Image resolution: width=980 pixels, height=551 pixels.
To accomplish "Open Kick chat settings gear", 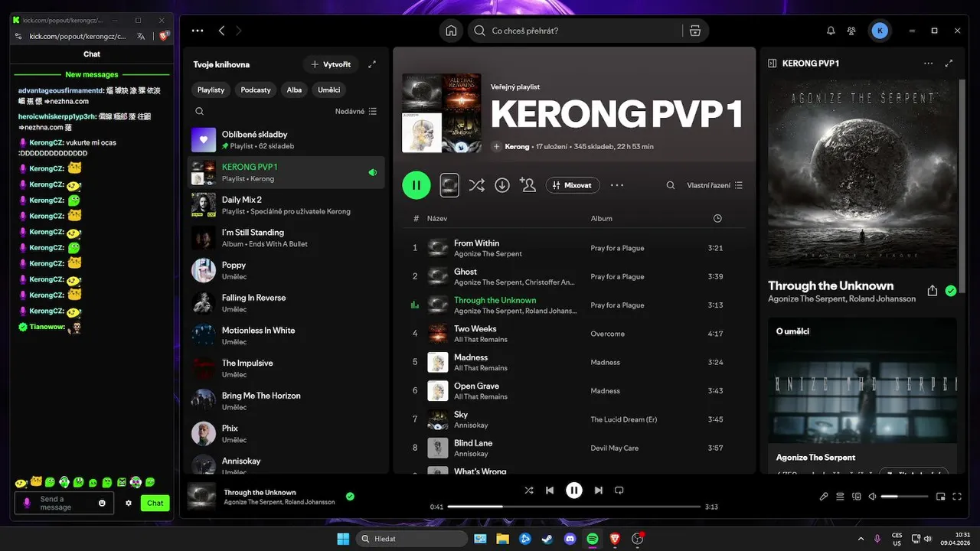I will tap(129, 503).
